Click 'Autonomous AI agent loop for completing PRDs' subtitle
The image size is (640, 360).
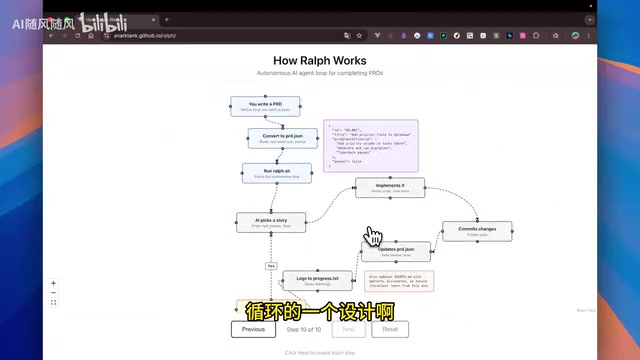coord(320,73)
